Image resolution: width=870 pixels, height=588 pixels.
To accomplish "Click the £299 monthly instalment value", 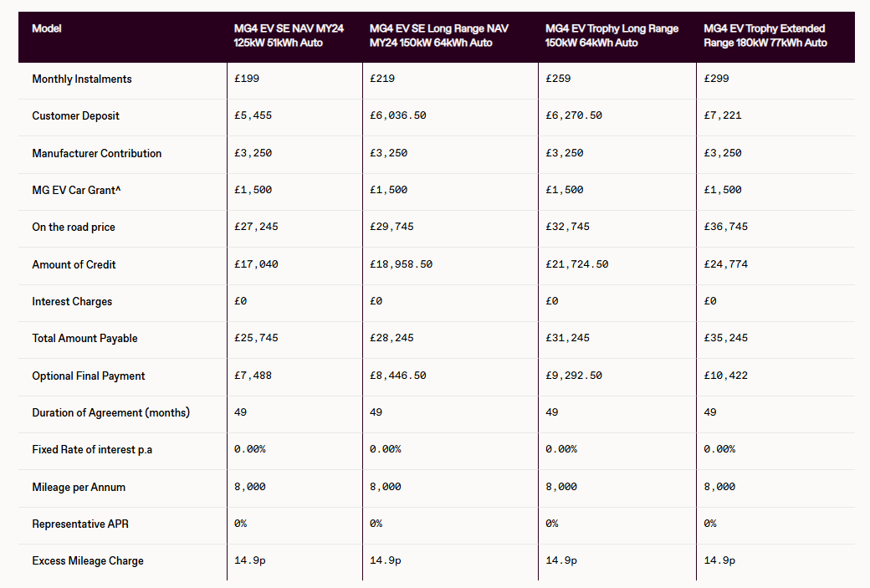I will [717, 79].
